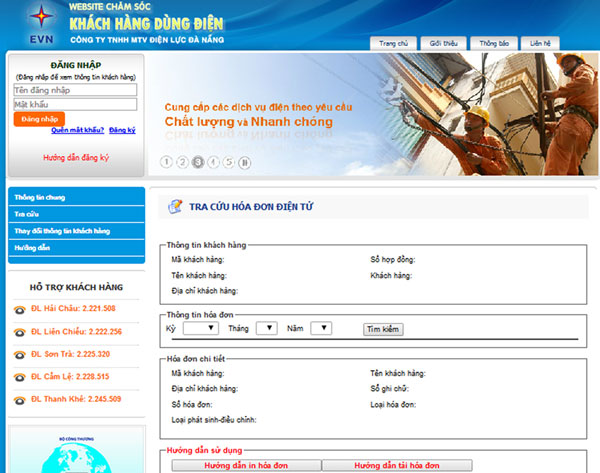Pause the banner slideshow

click(x=245, y=163)
